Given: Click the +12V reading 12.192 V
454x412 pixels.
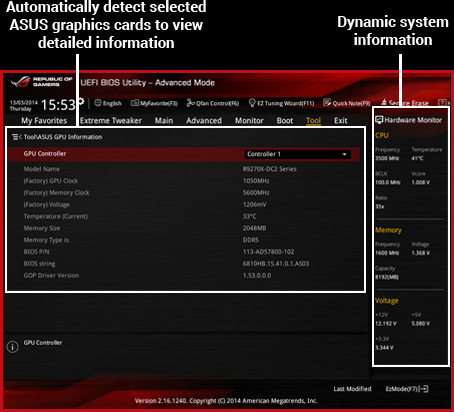Looking at the screenshot, I should coord(386,324).
